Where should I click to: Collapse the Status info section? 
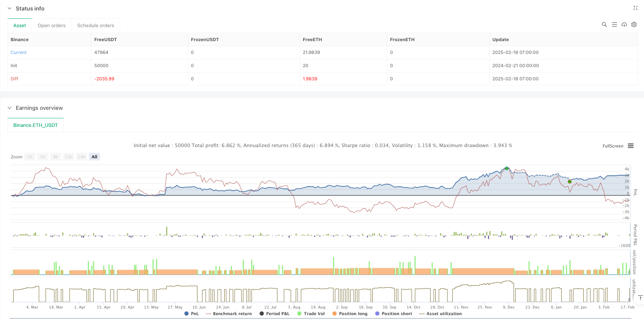pos(10,9)
